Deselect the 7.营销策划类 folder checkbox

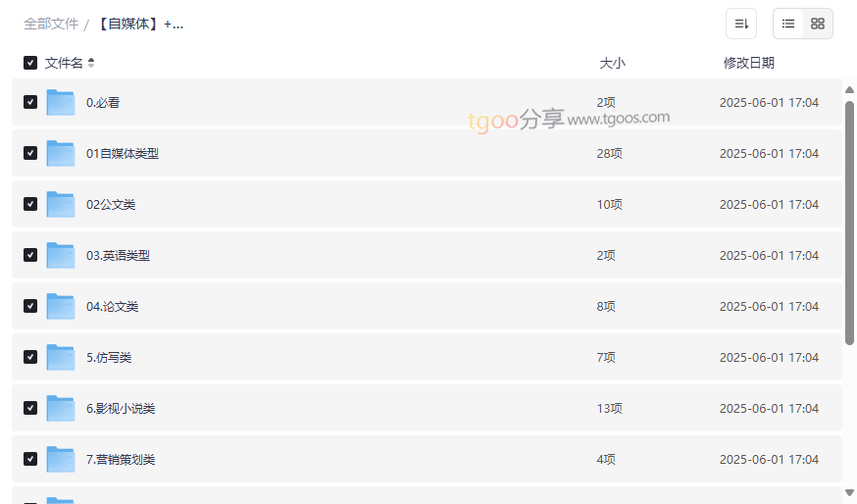pos(30,459)
